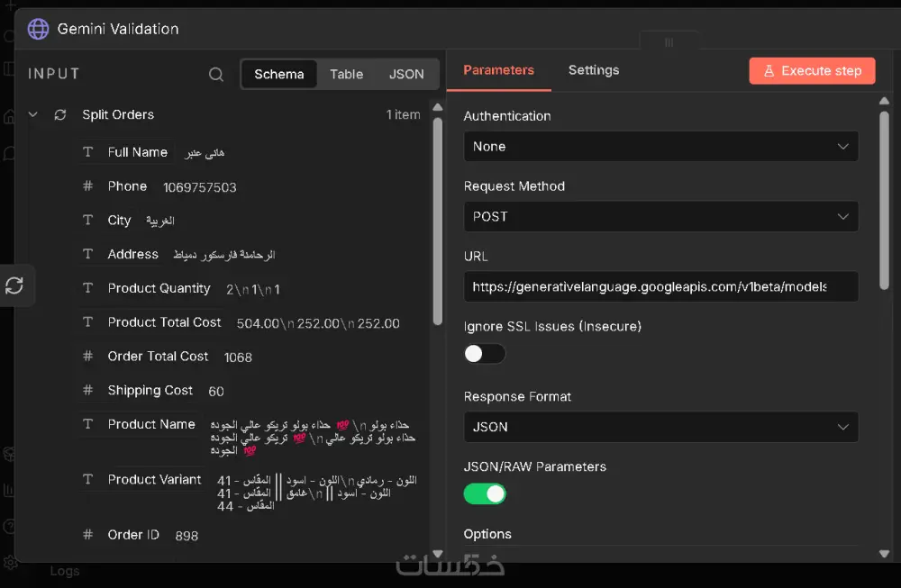Select the Phone value 1069757503
This screenshot has width=901, height=588.
click(x=199, y=187)
